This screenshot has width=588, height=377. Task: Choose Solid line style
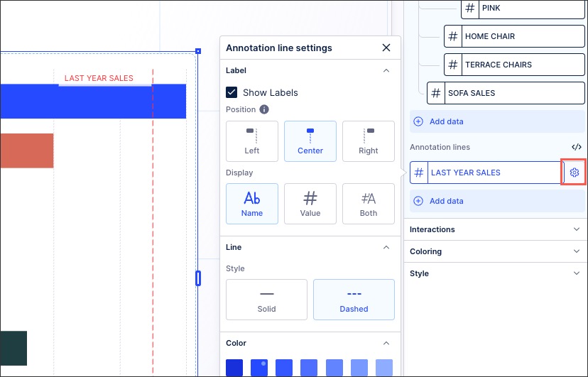(266, 300)
